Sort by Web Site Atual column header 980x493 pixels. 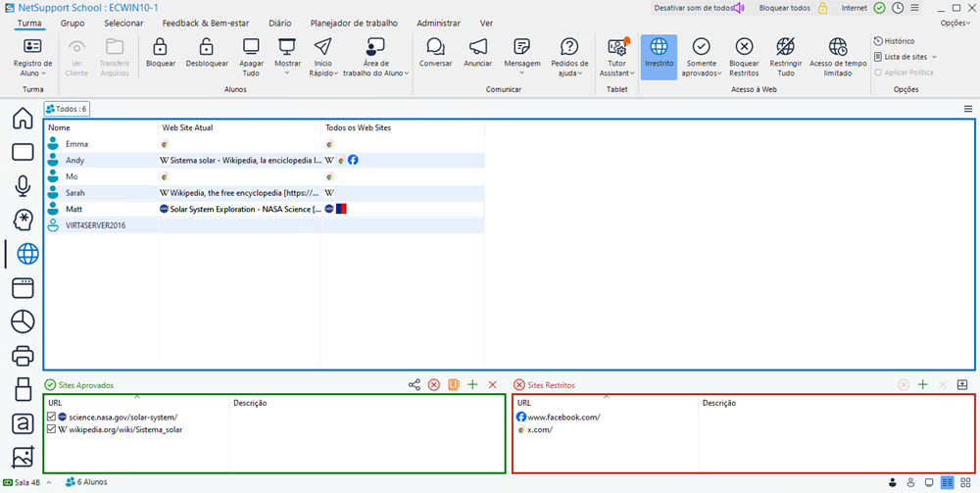239,127
